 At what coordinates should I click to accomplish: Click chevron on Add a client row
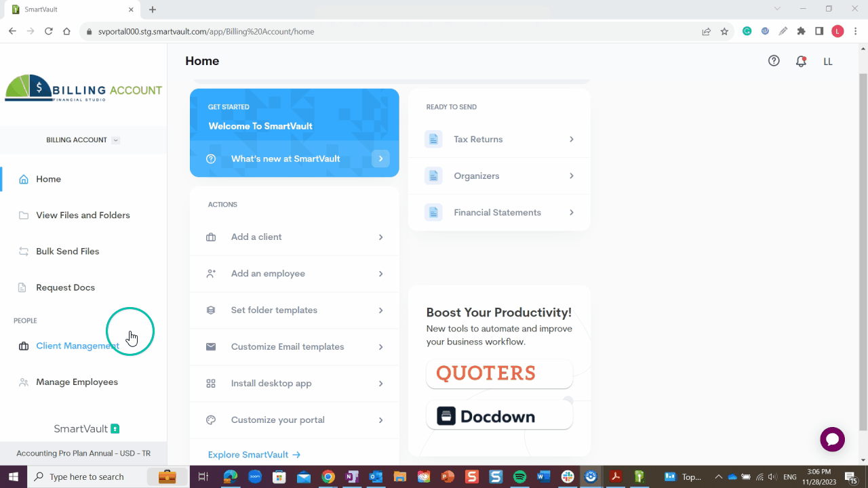click(x=380, y=237)
